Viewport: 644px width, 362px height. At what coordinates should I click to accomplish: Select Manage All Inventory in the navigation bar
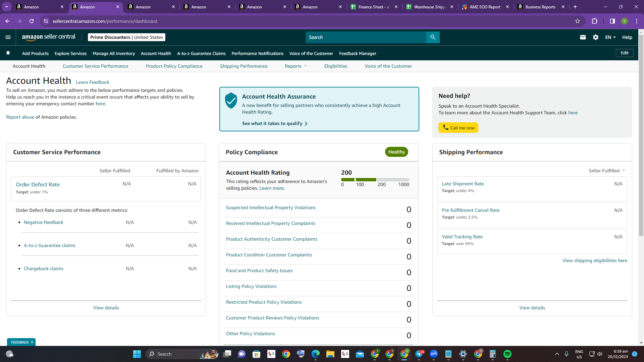(x=114, y=53)
